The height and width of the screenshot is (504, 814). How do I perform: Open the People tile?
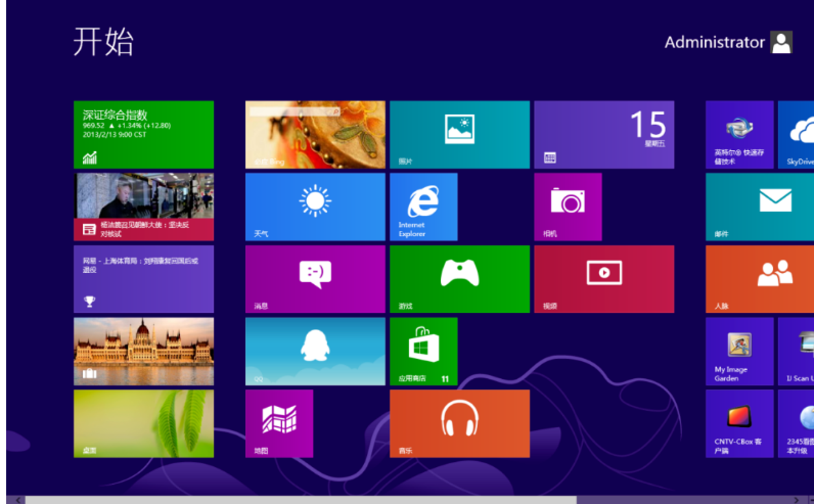coord(760,279)
